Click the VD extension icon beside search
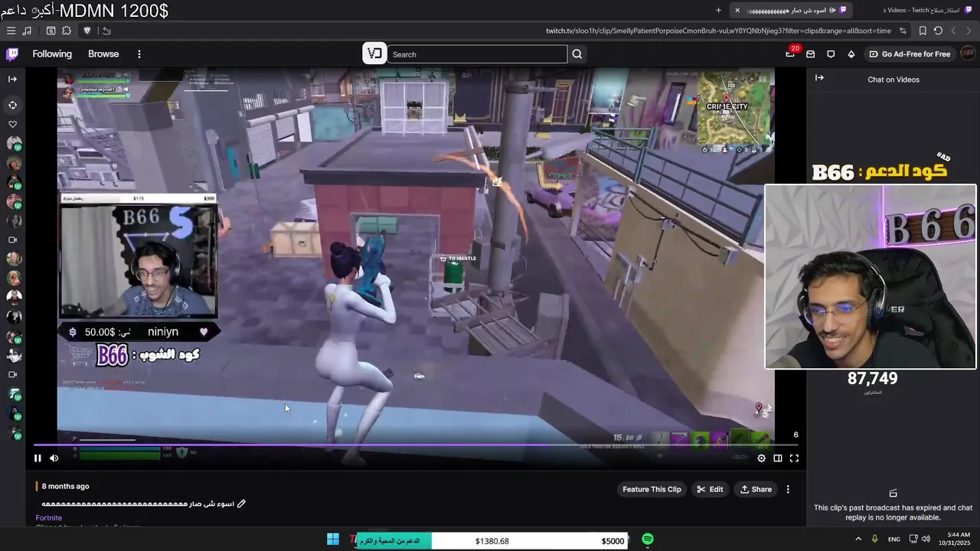This screenshot has height=551, width=980. (x=374, y=54)
